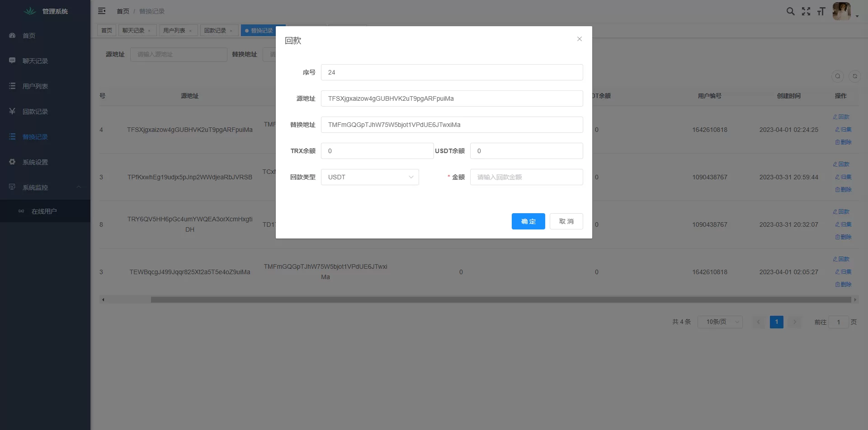Select page 1 in pagination
Image resolution: width=868 pixels, height=430 pixels.
pos(776,322)
